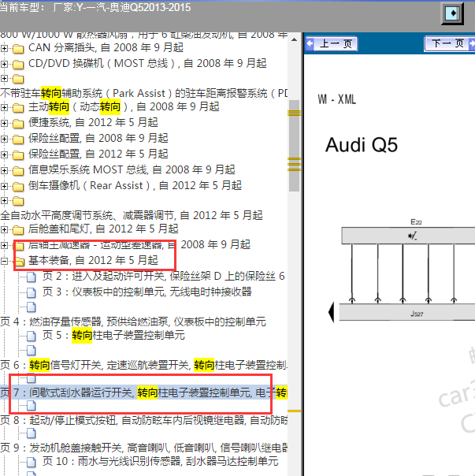Click page icon above 页 6 text
The width and height of the screenshot is (475, 476).
32,351
